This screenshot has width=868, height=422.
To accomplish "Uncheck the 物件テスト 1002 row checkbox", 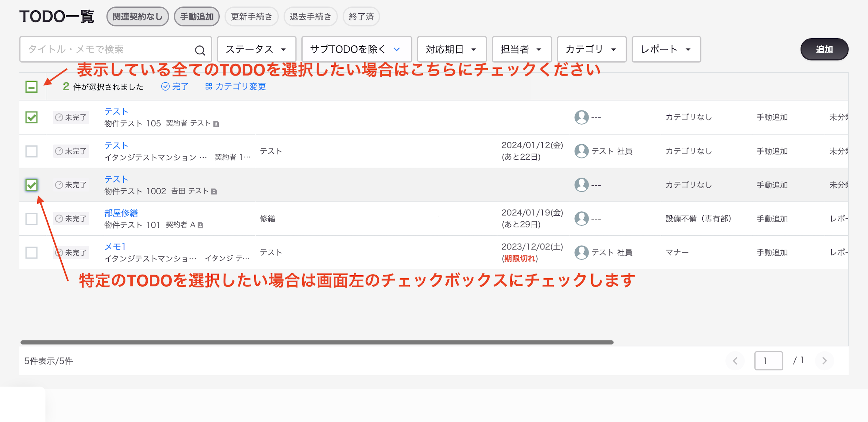I will [x=31, y=185].
